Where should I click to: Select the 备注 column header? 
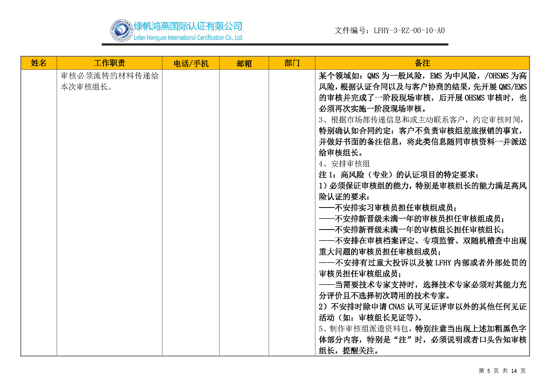click(422, 63)
